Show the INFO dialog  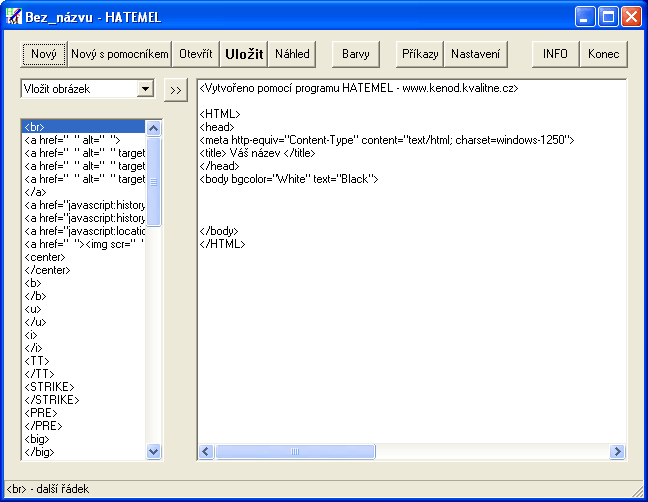pos(555,54)
